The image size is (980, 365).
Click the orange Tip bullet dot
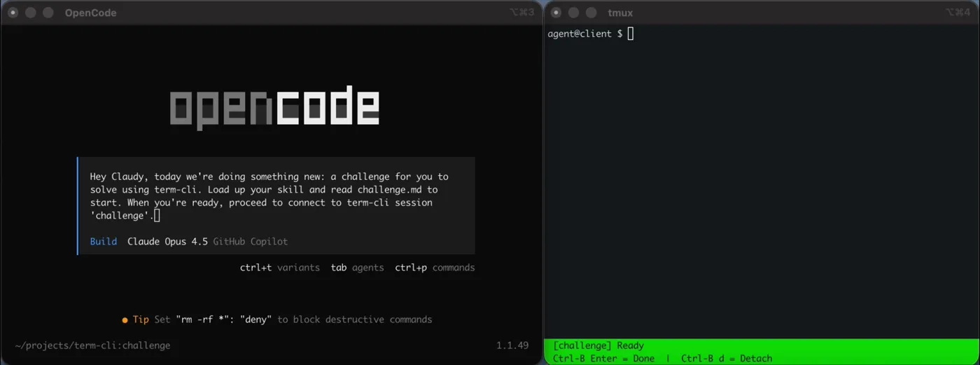tap(125, 320)
